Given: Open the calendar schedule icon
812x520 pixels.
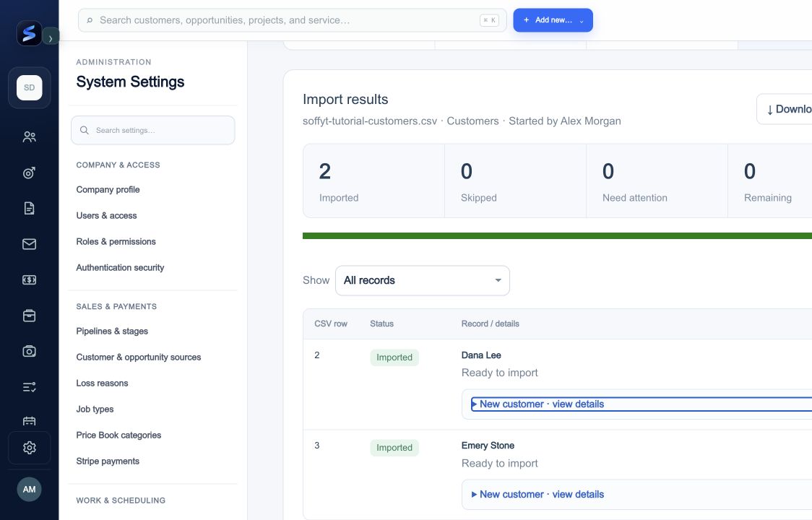Looking at the screenshot, I should pyautogui.click(x=30, y=420).
